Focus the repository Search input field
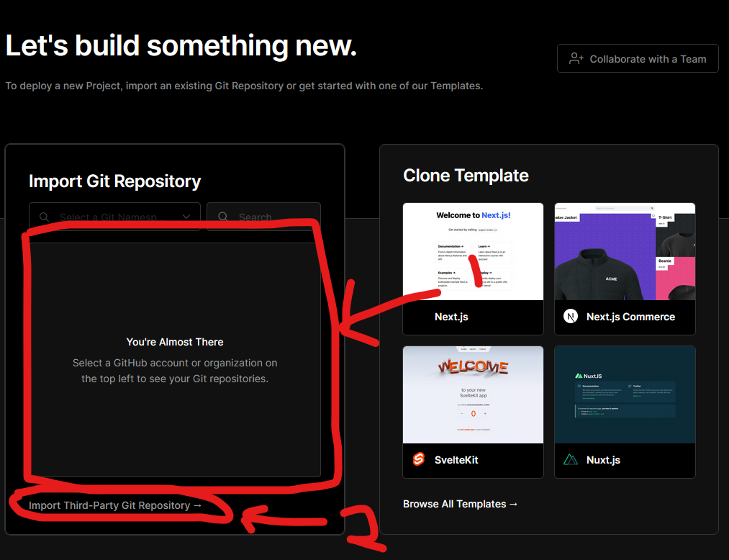The width and height of the screenshot is (729, 560). [x=263, y=217]
